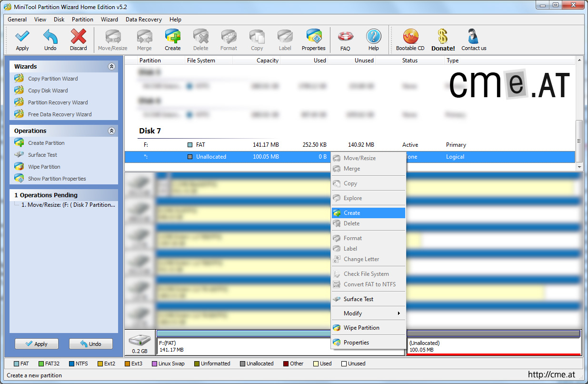Open the Data Recovery menu

[x=144, y=20]
